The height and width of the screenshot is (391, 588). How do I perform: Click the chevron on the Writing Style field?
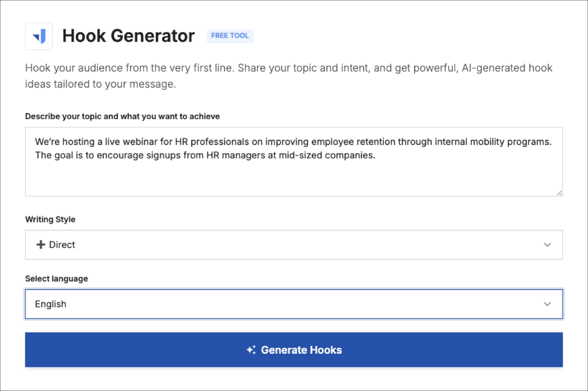547,244
